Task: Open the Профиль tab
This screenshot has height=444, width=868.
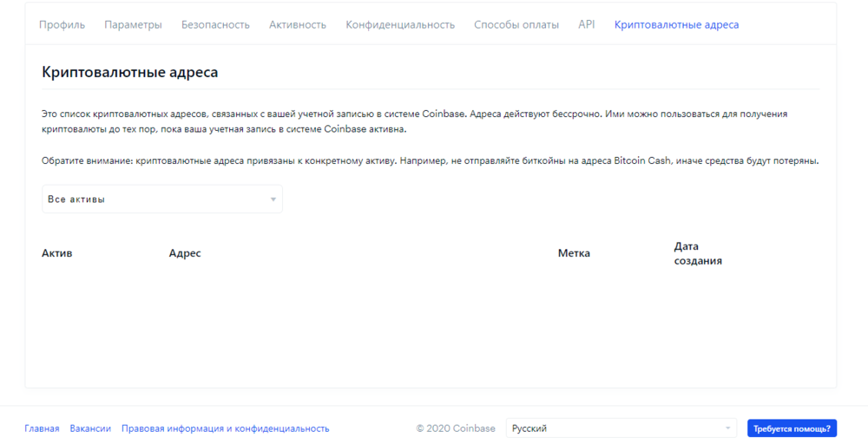Action: click(x=62, y=25)
